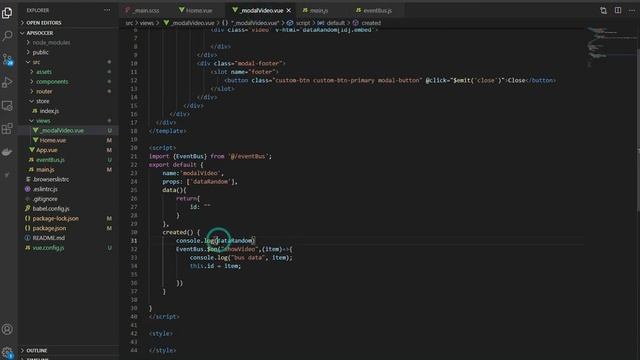This screenshot has width=640, height=360.
Task: Switch to the _main.scss tab
Action: coord(142,11)
